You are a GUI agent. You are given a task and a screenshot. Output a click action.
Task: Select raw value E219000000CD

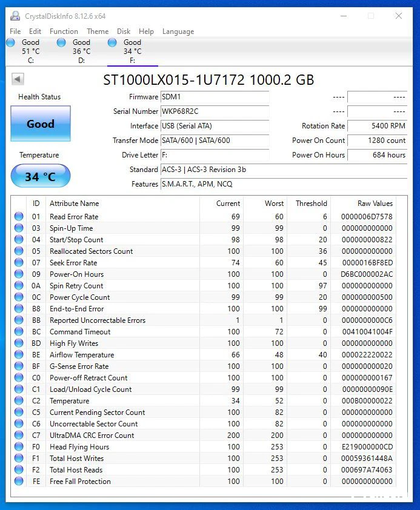click(x=367, y=447)
